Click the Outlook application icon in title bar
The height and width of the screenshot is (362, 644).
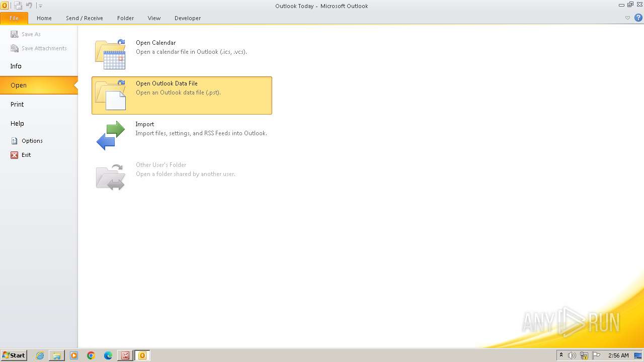[x=5, y=6]
